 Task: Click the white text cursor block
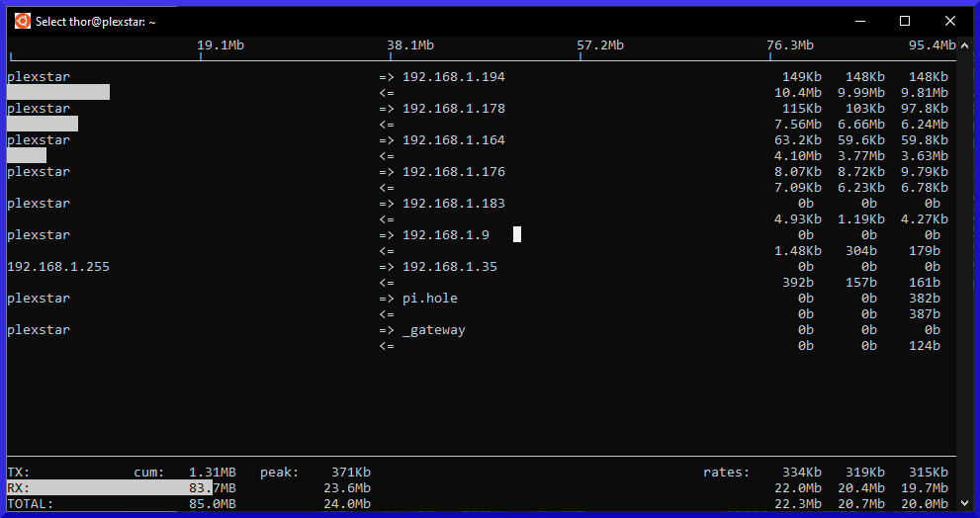point(516,234)
